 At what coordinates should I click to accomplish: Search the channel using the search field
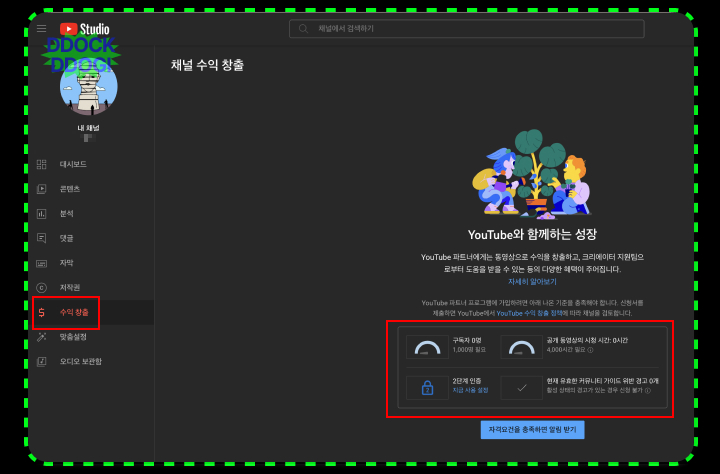[x=467, y=29]
